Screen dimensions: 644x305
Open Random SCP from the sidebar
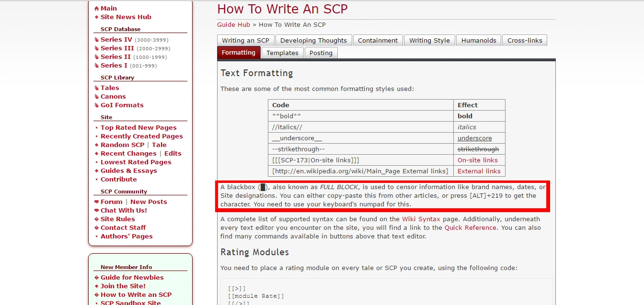[x=122, y=145]
